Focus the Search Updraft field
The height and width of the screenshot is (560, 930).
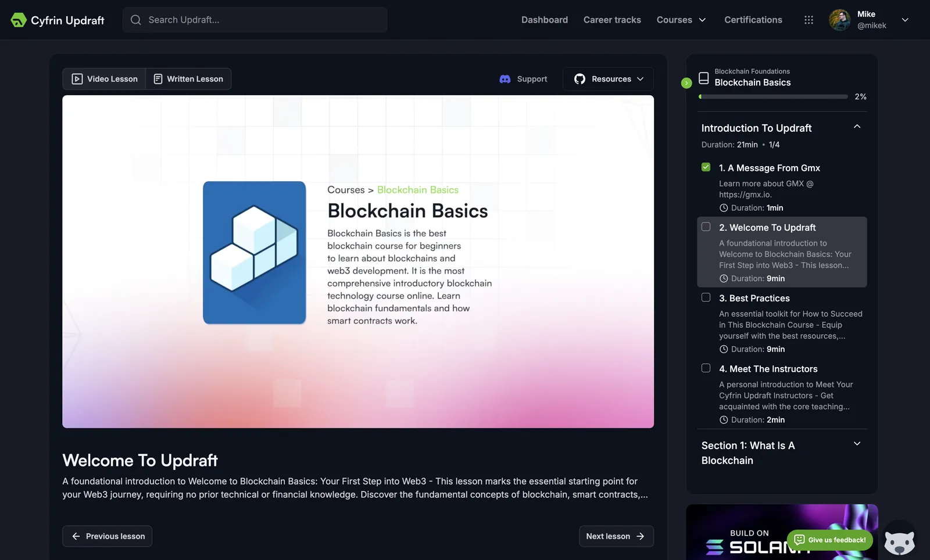coord(255,20)
